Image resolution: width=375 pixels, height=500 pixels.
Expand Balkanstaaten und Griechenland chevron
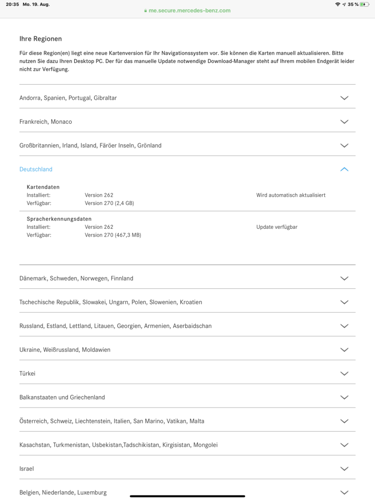click(344, 397)
